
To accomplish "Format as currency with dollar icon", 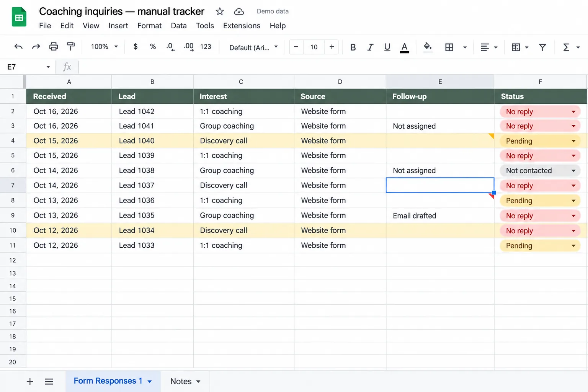I will pos(136,47).
